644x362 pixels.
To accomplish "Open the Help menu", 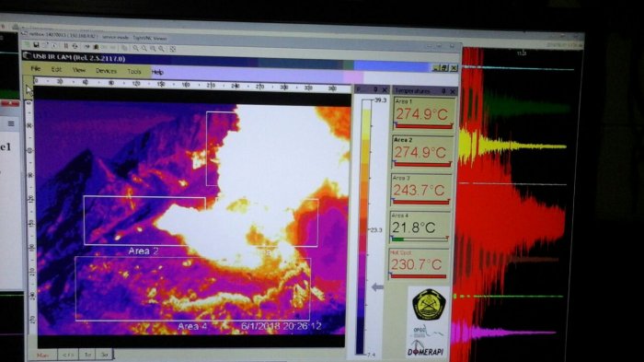I will [x=157, y=72].
